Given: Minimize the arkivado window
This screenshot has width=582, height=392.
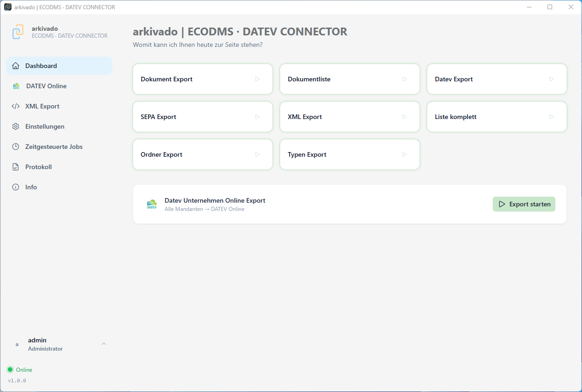Looking at the screenshot, I should click(529, 7).
